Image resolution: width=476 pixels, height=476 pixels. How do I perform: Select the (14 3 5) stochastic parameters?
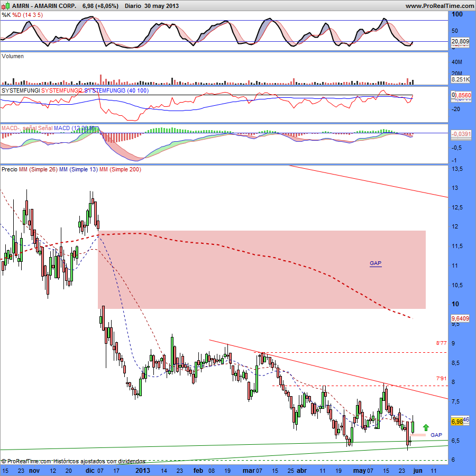pos(33,15)
